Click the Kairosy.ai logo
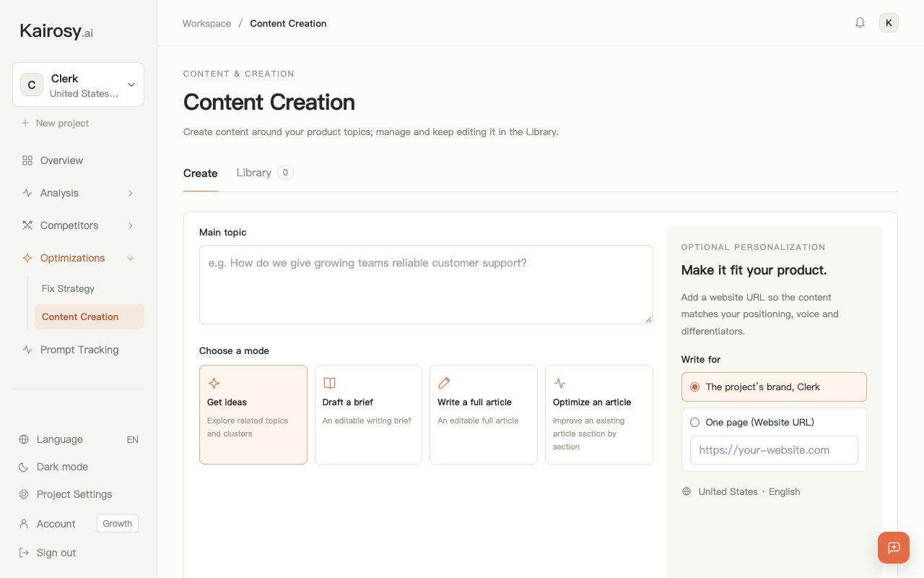This screenshot has width=924, height=578. 56,31
